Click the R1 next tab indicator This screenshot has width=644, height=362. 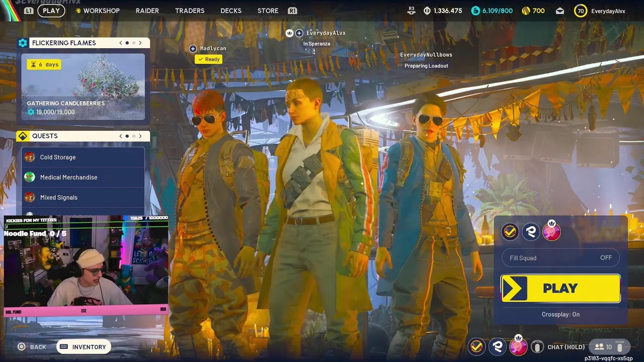coord(292,11)
